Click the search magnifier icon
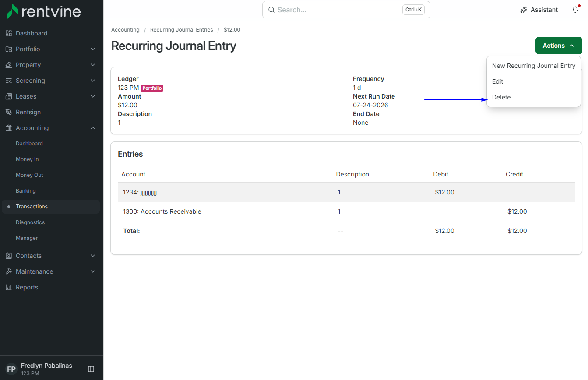Viewport: 588px width, 380px height. tap(271, 10)
